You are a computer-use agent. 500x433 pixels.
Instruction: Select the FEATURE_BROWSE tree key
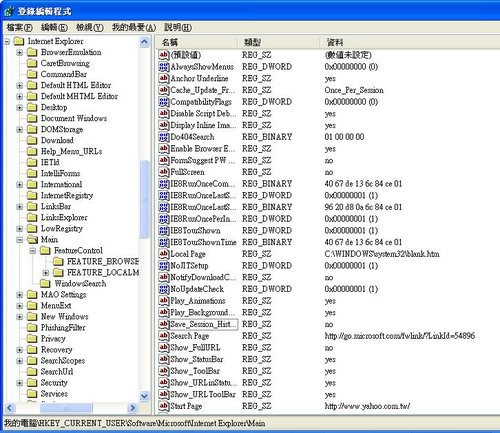[x=103, y=262]
